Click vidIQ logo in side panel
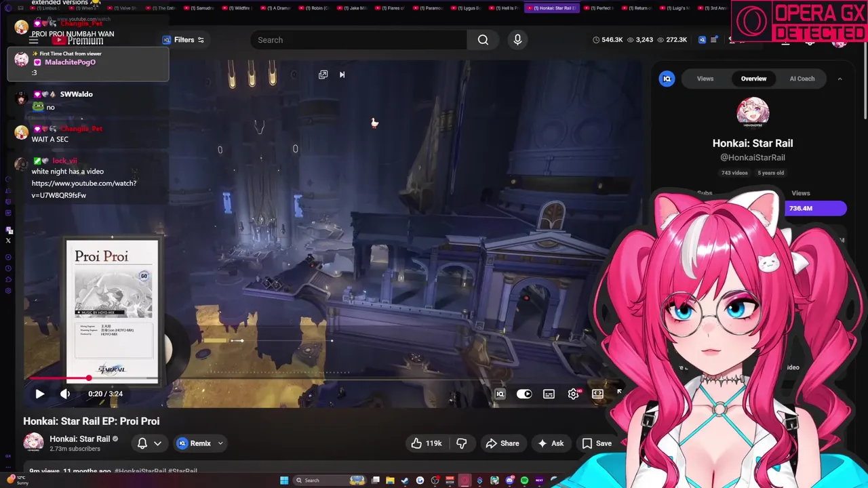Screen dimensions: 868x488 point(667,79)
